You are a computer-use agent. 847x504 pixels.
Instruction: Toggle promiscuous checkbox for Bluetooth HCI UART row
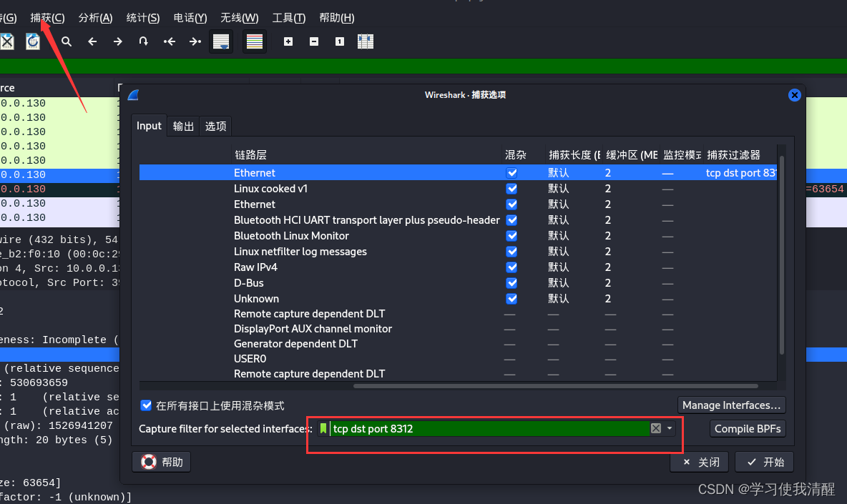[x=511, y=220]
